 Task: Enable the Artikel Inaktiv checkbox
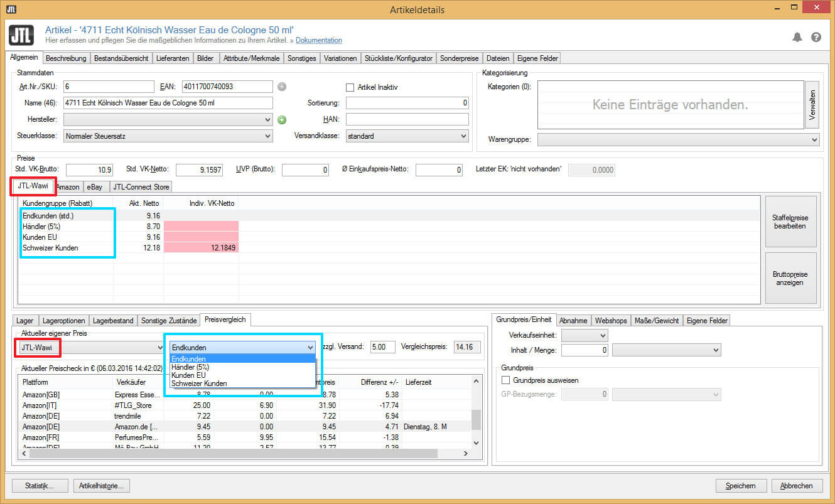point(350,87)
